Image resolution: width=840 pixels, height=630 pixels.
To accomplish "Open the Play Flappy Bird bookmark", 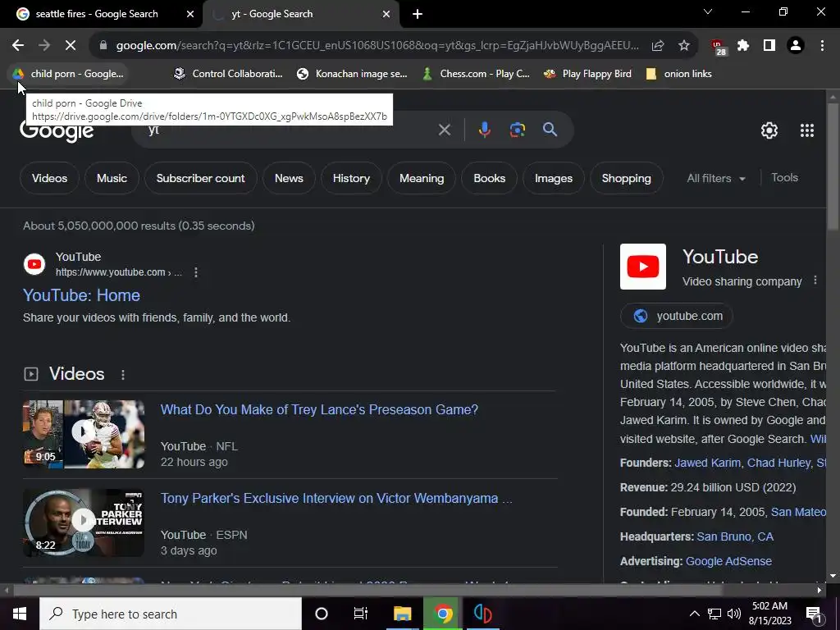I will tap(587, 74).
